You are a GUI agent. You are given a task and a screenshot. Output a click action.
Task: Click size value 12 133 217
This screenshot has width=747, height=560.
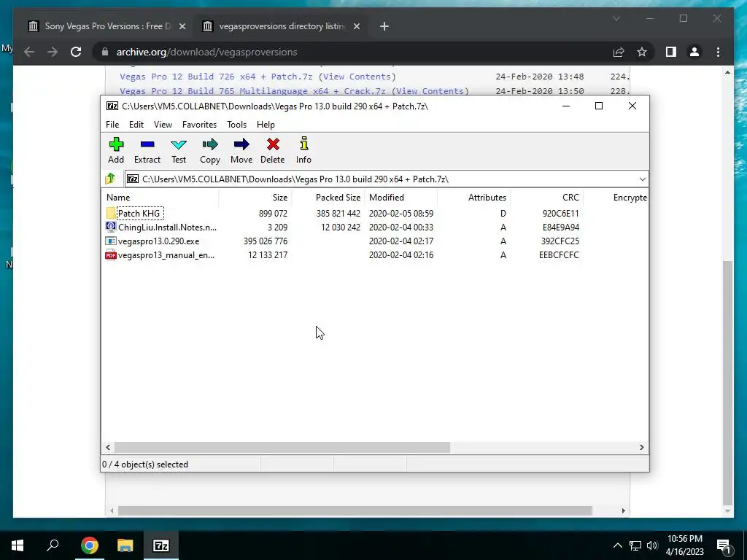(268, 254)
